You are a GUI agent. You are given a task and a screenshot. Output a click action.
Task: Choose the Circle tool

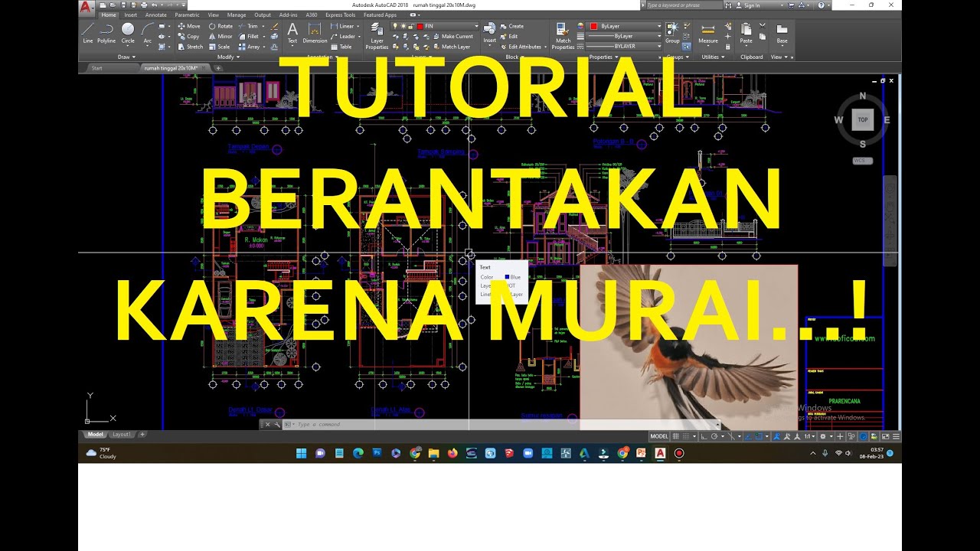(128, 33)
